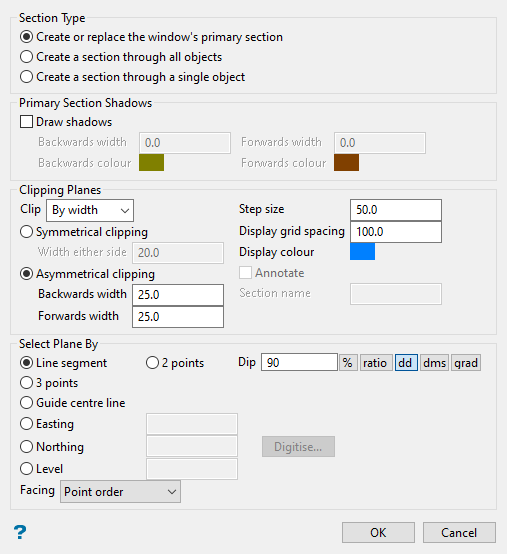Image resolution: width=507 pixels, height=554 pixels.
Task: Choose dd dip unit button
Action: click(x=406, y=363)
